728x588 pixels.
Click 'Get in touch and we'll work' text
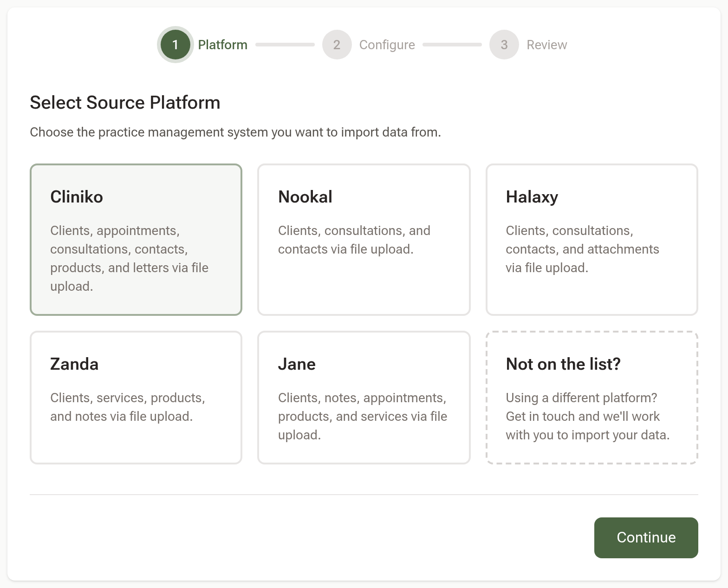tap(583, 417)
